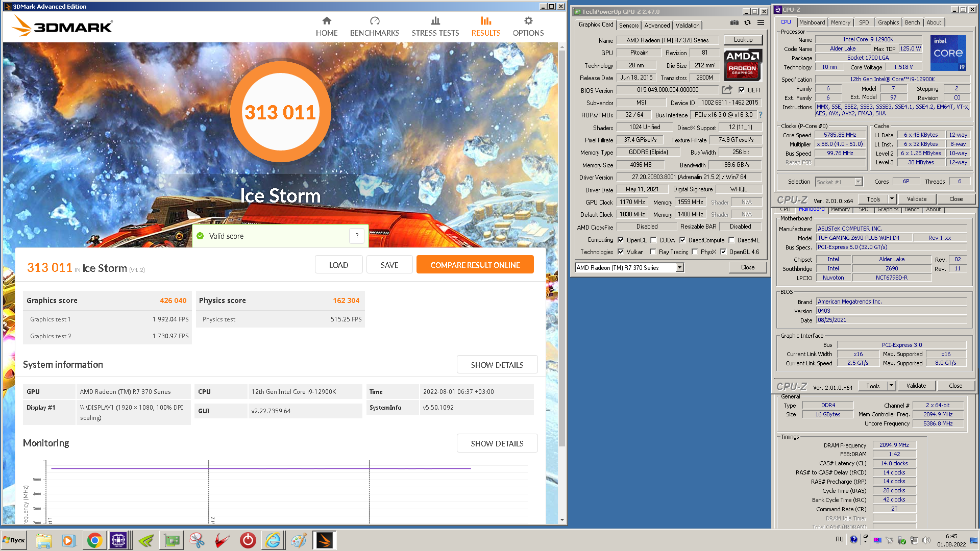Click the volume icon in system tray
Image resolution: width=980 pixels, height=551 pixels.
pyautogui.click(x=926, y=540)
